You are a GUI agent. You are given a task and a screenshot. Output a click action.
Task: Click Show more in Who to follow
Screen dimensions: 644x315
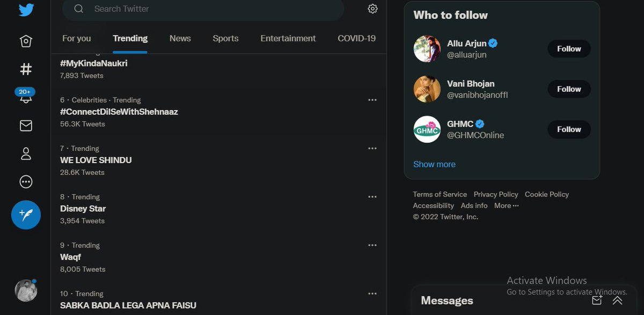[x=434, y=164]
